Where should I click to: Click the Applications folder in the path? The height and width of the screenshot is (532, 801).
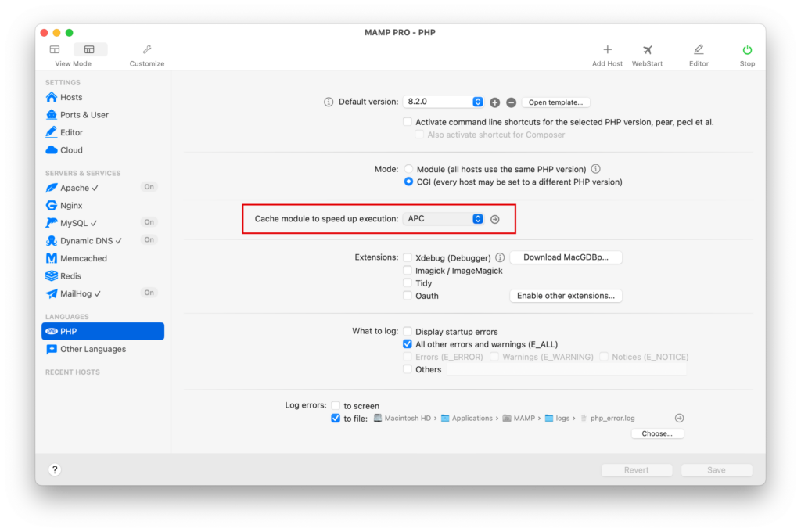(467, 418)
